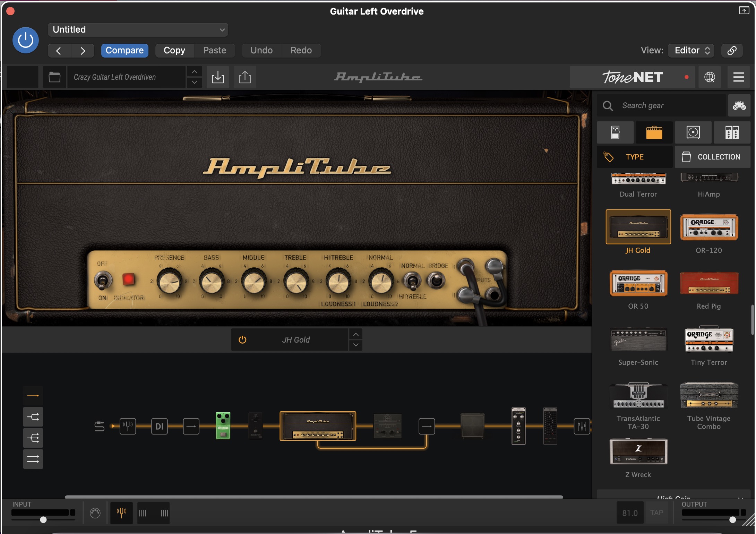This screenshot has width=756, height=534.
Task: Click the Search gear field
Action: coord(662,105)
